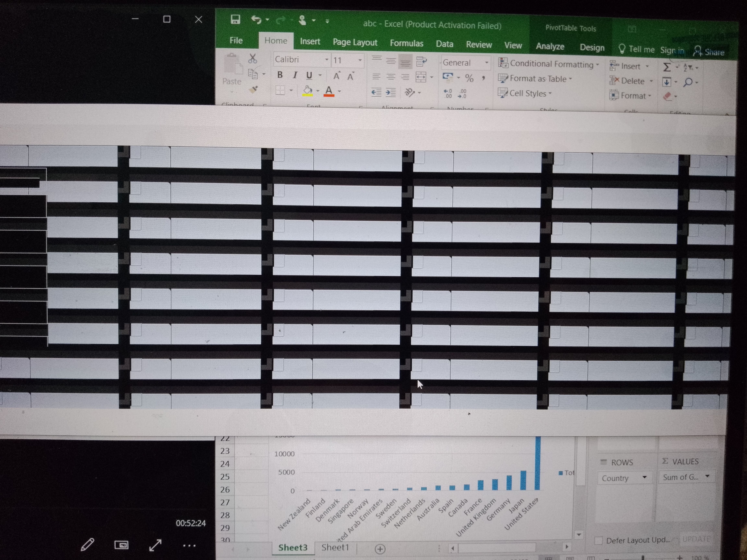Open the General number format dropdown
The image size is (747, 560).
coord(487,63)
